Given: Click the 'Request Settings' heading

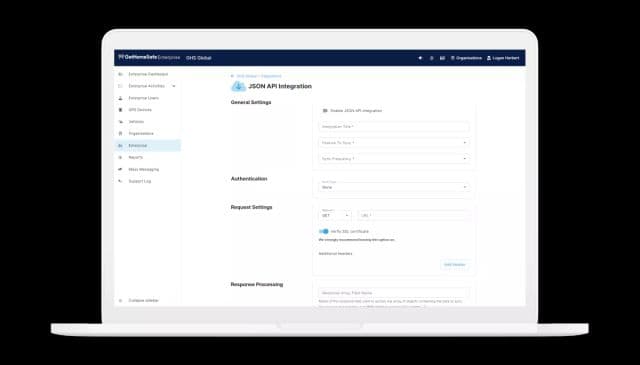Looking at the screenshot, I should pyautogui.click(x=251, y=207).
